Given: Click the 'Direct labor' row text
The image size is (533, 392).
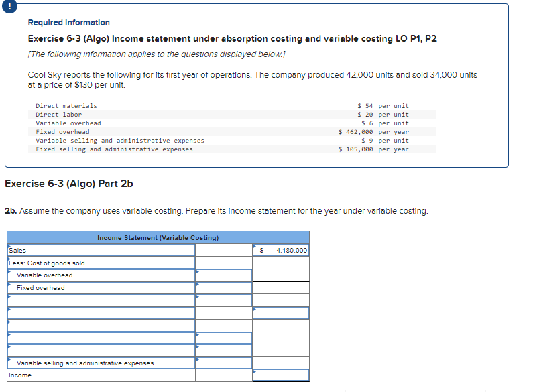Looking at the screenshot, I should [59, 115].
